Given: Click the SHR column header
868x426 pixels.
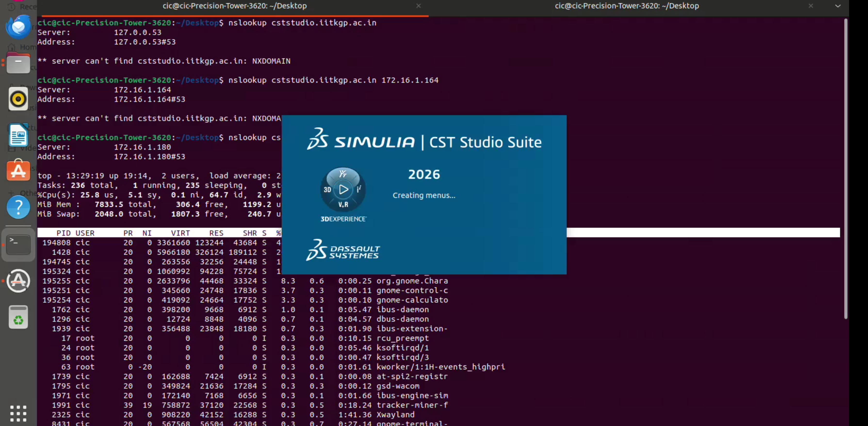Looking at the screenshot, I should pos(250,233).
